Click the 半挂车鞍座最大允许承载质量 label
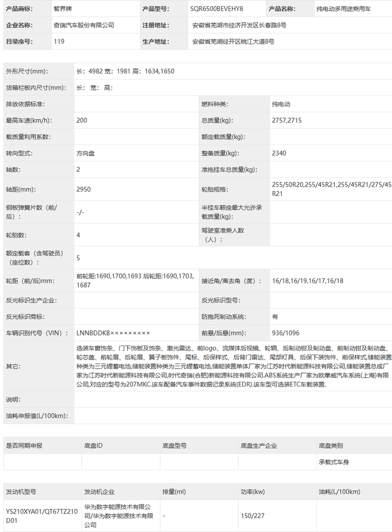Viewport: 392px width, 532px height. coord(232,212)
